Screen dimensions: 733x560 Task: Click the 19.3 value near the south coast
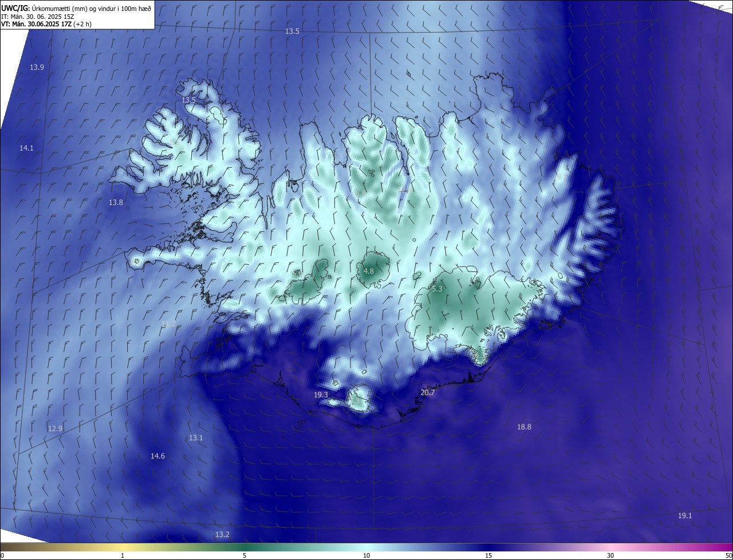click(321, 395)
